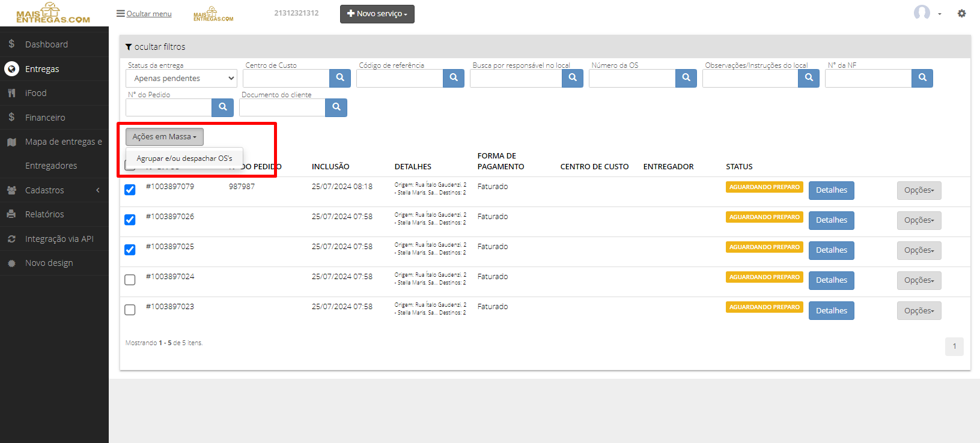This screenshot has height=443, width=980.
Task: Click the search icon for N° do Pedido
Action: tap(223, 107)
